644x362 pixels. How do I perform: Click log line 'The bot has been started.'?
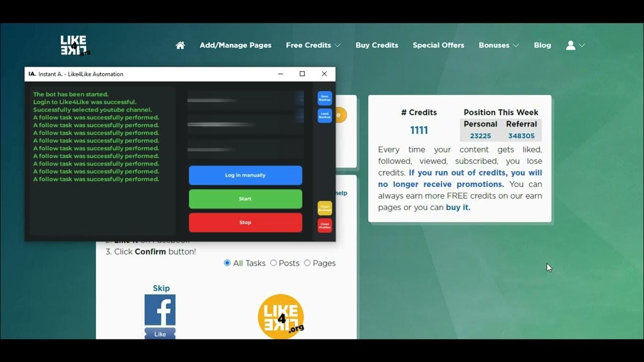pyautogui.click(x=71, y=94)
